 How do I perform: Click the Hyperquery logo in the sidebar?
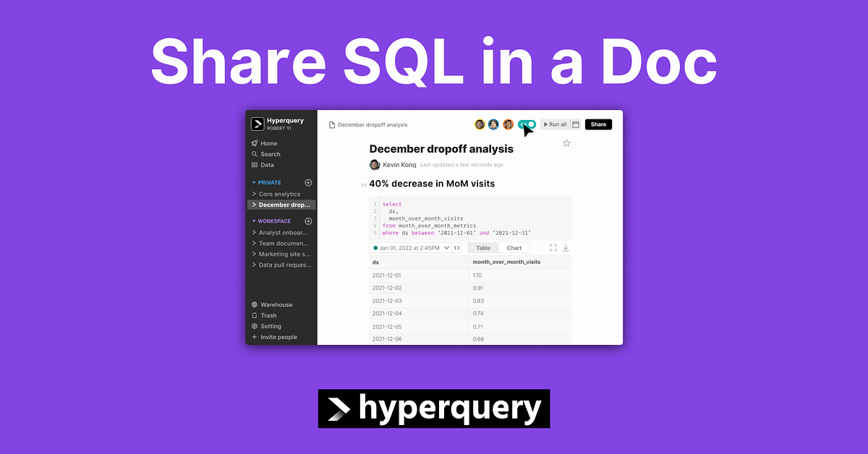pyautogui.click(x=258, y=124)
